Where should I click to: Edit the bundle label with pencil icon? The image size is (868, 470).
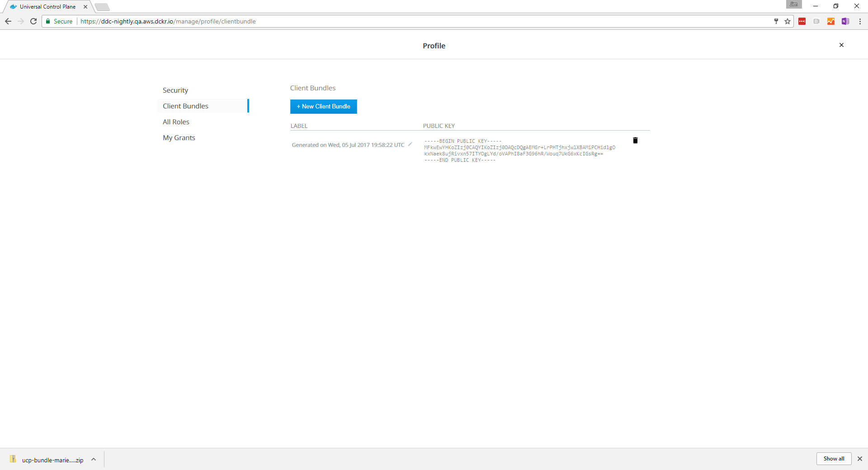click(410, 145)
